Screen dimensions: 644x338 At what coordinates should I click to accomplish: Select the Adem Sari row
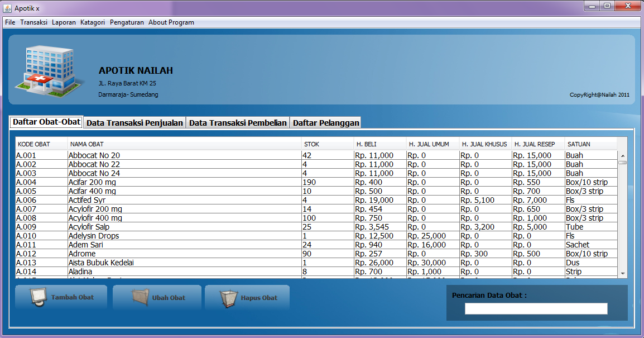tap(316, 245)
